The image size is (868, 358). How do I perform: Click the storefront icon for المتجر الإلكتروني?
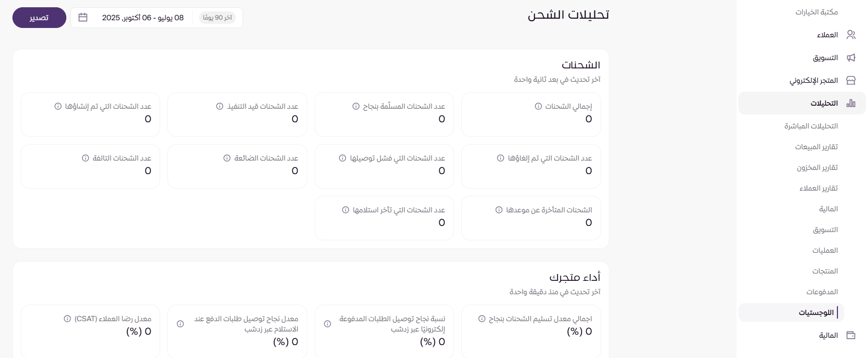(x=851, y=80)
